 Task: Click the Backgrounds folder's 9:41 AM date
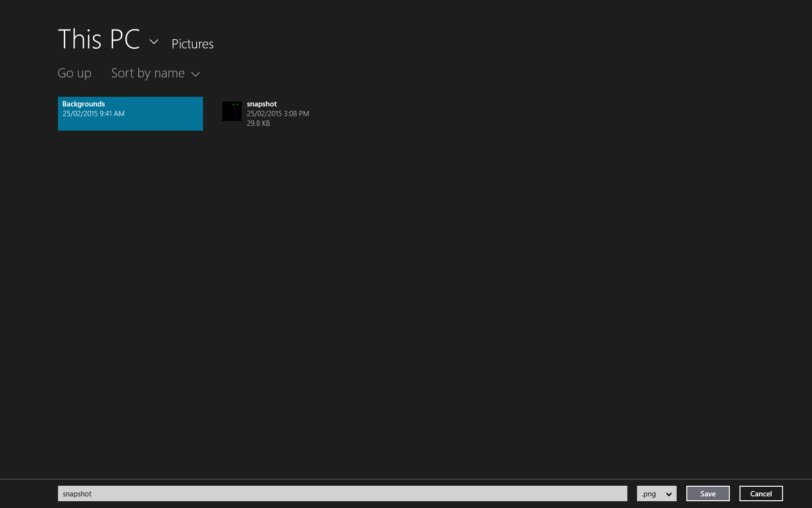click(93, 114)
